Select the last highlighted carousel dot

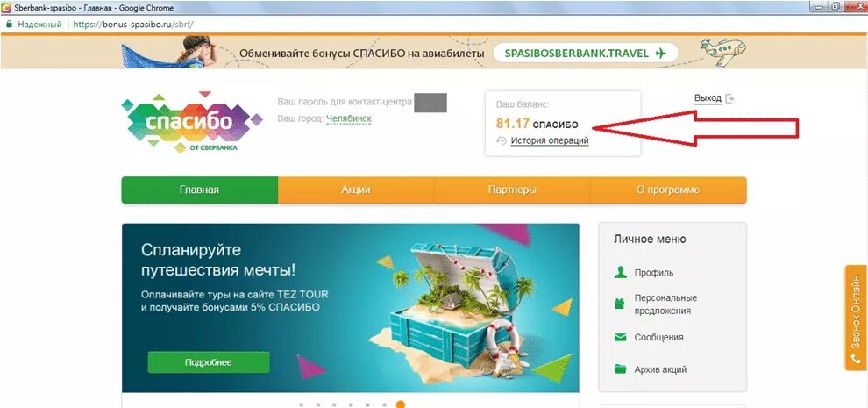[401, 404]
